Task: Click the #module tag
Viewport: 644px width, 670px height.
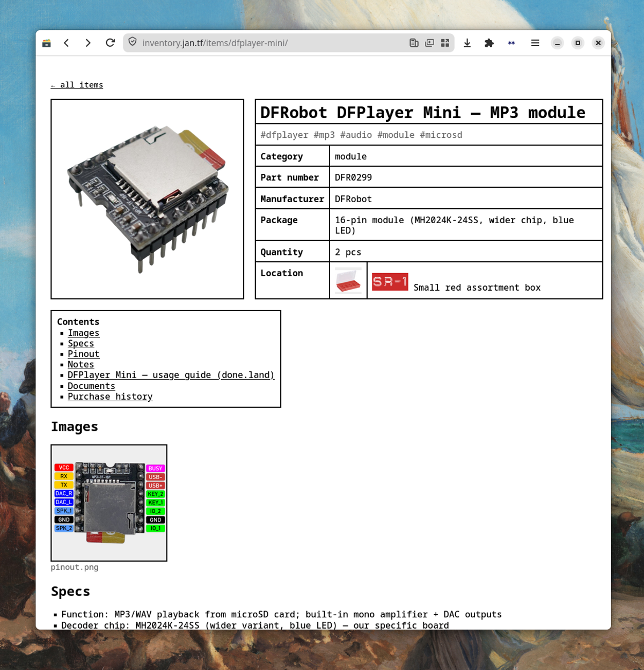Action: tap(396, 135)
